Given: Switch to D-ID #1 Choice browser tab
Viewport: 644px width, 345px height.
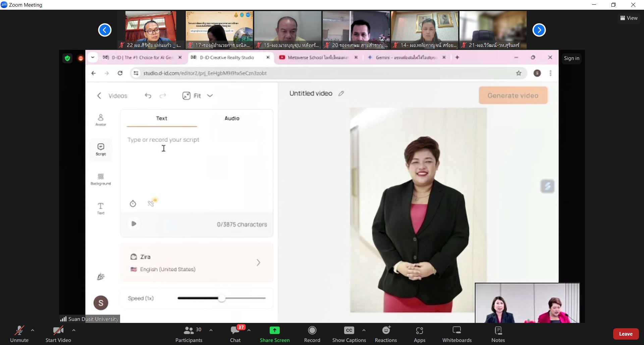Looking at the screenshot, I should pos(142,58).
